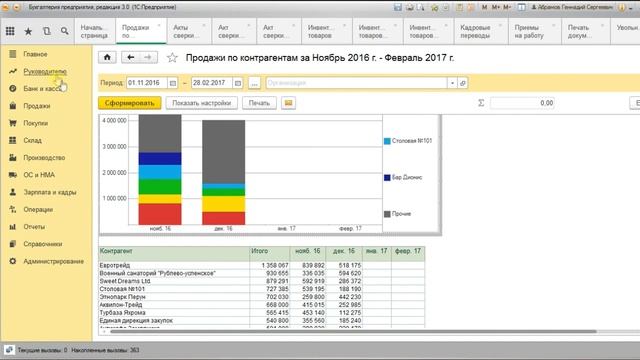The height and width of the screenshot is (360, 640).
Task: Switch to the Печать докум... tab
Action: pyautogui.click(x=586, y=31)
